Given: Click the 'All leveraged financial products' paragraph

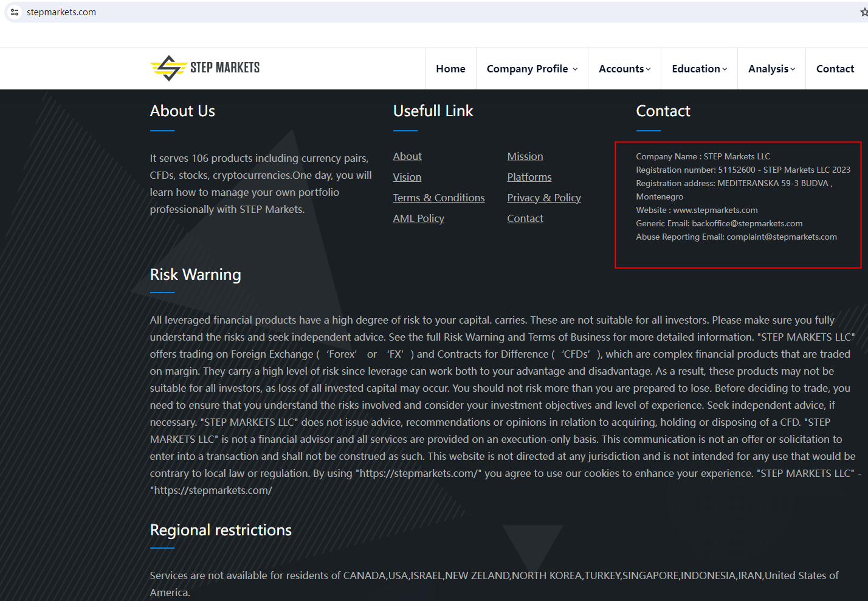Looking at the screenshot, I should coord(506,405).
